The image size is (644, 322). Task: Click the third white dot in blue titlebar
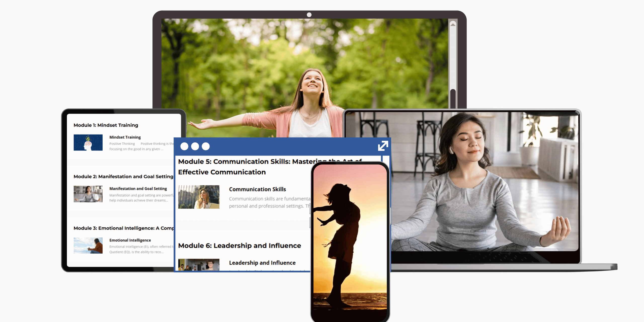pyautogui.click(x=206, y=146)
